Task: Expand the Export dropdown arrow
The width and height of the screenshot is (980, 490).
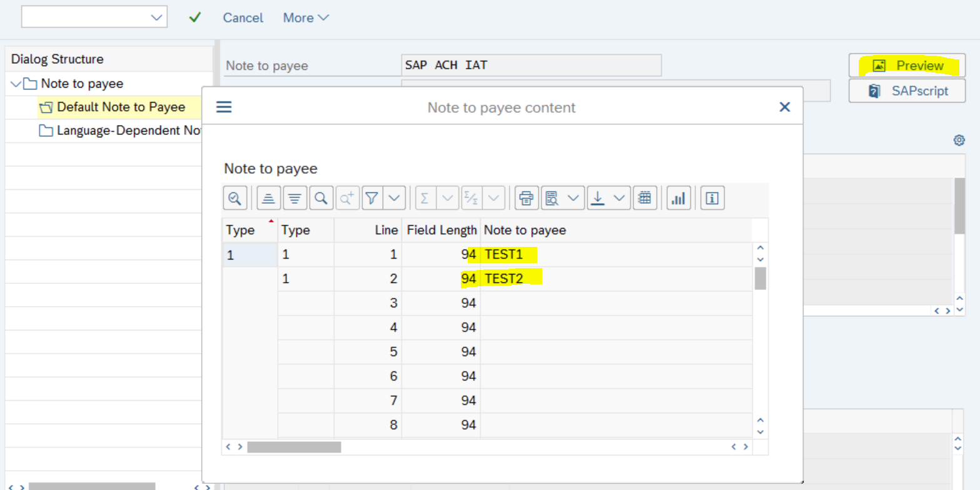Action: tap(619, 199)
